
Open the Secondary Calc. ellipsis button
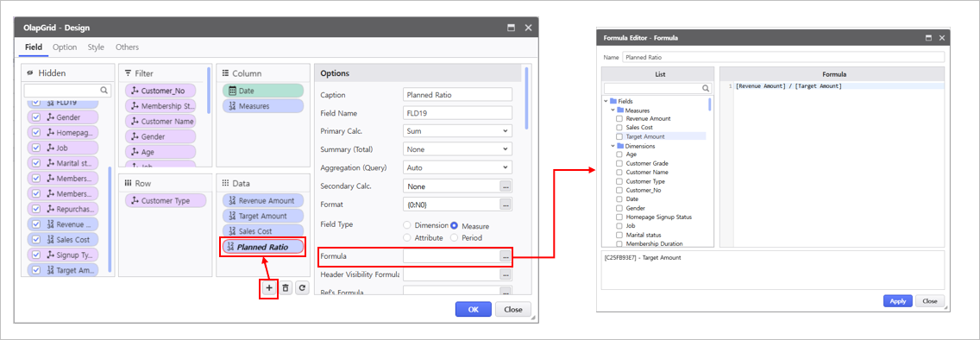click(x=506, y=186)
